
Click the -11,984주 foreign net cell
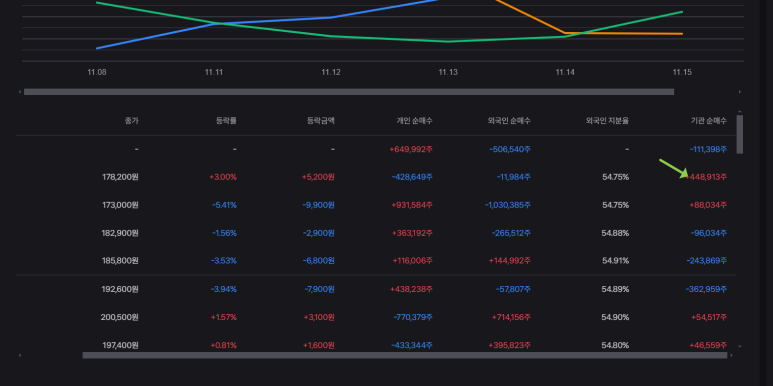coord(514,177)
